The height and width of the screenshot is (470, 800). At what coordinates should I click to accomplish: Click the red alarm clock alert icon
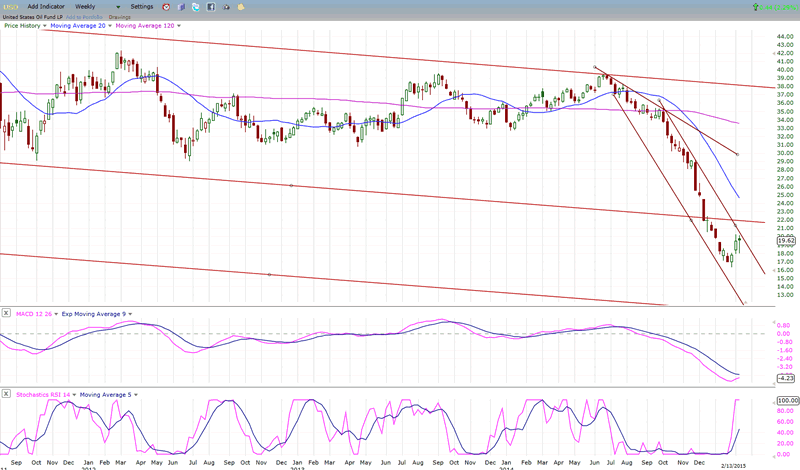tap(166, 7)
